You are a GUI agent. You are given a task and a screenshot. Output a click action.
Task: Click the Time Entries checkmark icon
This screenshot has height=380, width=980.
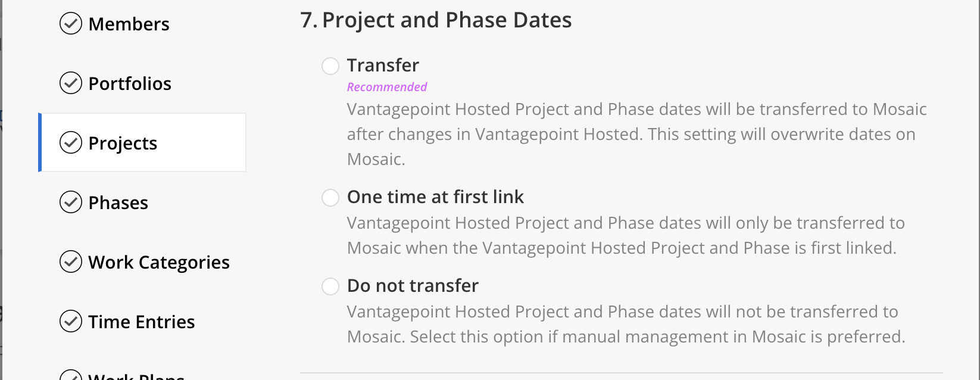(71, 322)
